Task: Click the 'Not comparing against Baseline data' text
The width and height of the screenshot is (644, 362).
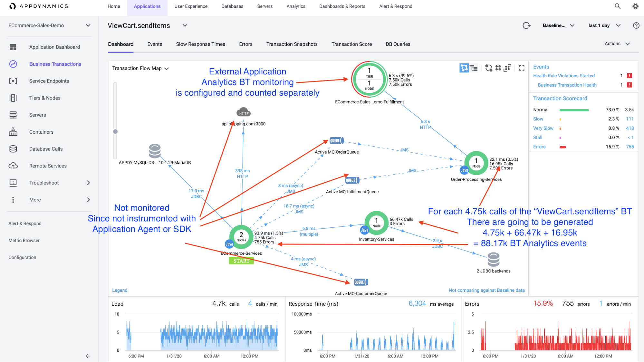Action: [x=486, y=290]
